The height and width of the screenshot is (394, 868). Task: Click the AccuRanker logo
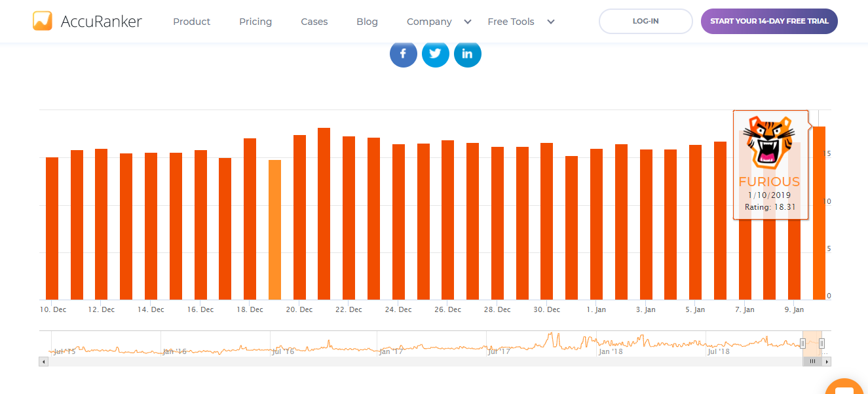[87, 20]
